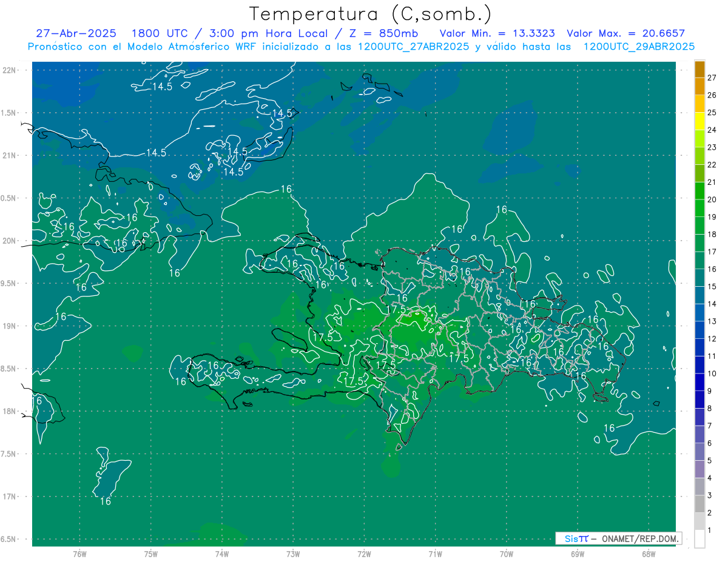Click the colorbar scale label "3"
Viewport: 728px width, 562px height.
(x=709, y=496)
